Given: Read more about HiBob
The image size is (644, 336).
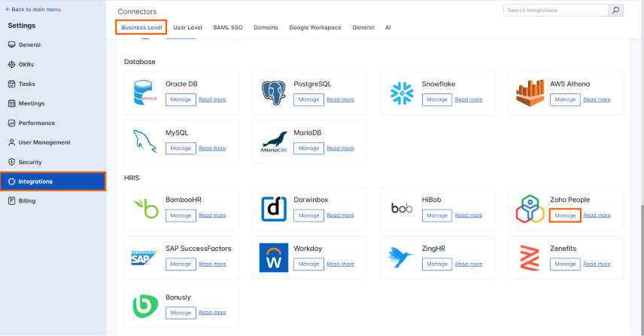Looking at the screenshot, I should pos(469,215).
